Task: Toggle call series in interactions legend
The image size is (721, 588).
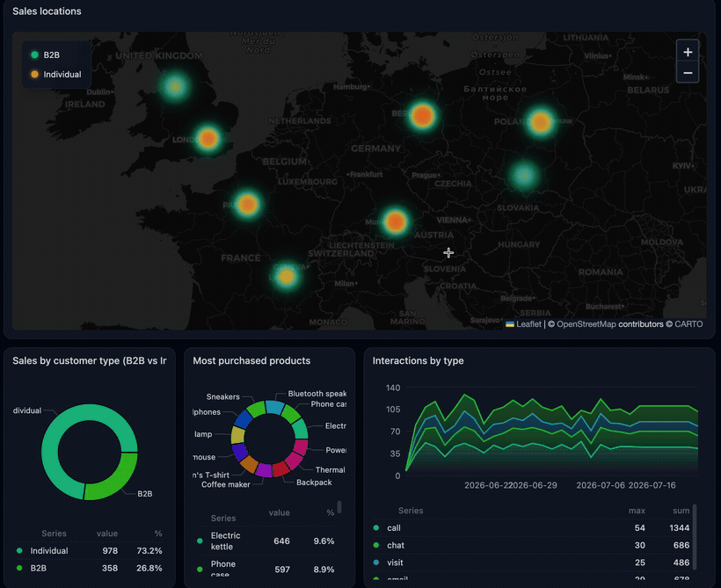Action: click(x=394, y=527)
